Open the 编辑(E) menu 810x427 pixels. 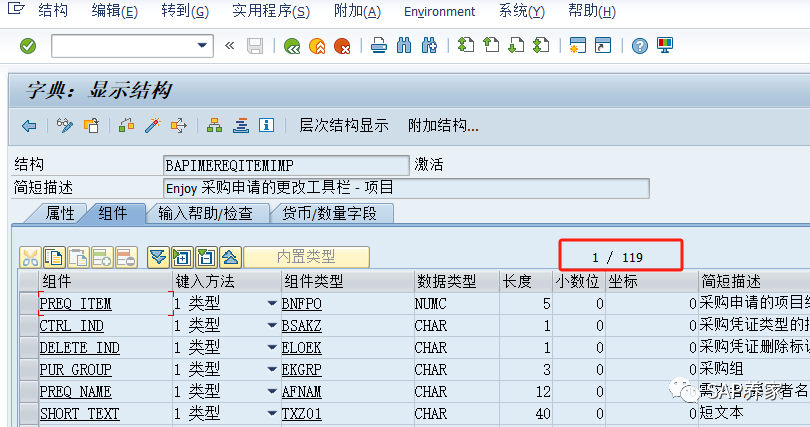115,11
